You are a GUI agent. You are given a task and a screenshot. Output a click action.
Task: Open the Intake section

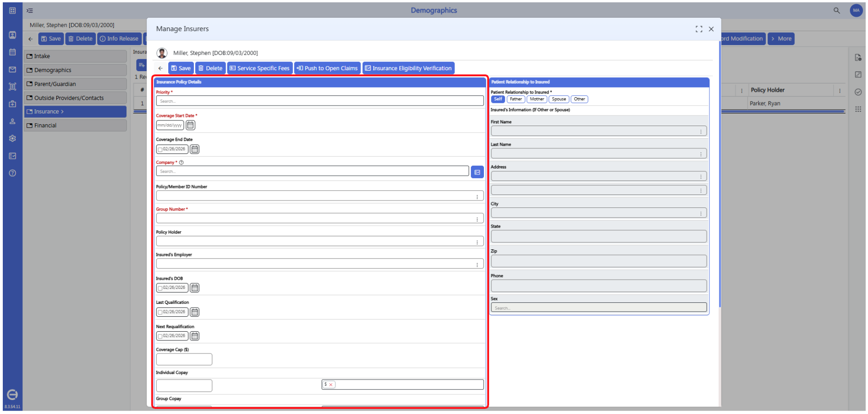pyautogui.click(x=75, y=56)
